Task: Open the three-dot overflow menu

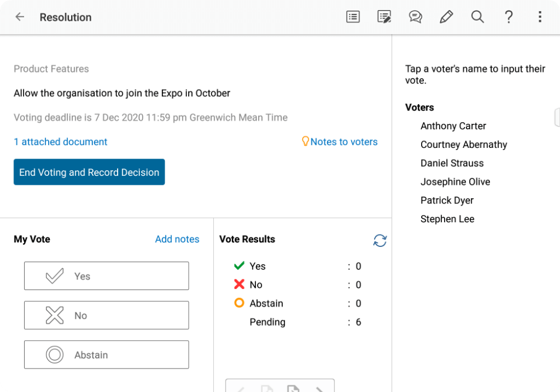Action: point(540,17)
